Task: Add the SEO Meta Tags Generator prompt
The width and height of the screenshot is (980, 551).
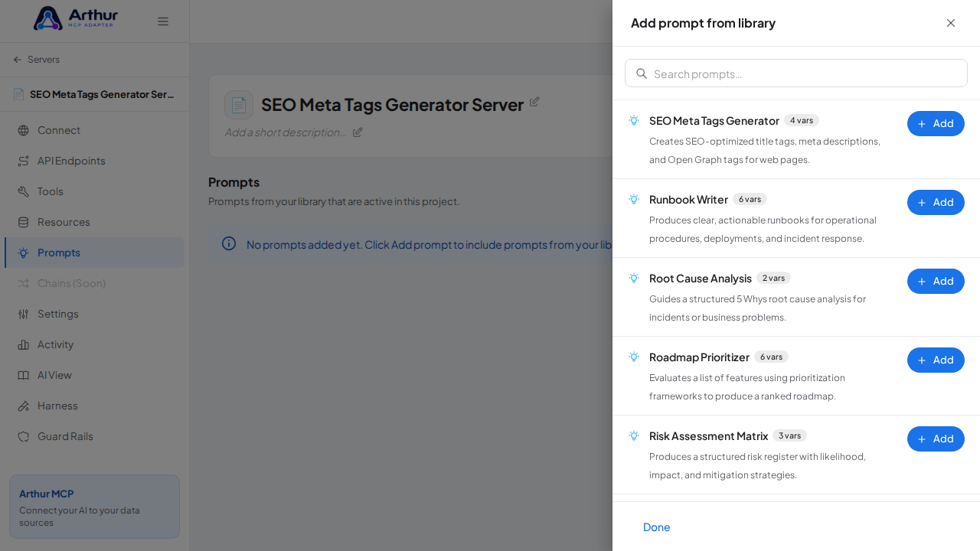Action: (936, 123)
